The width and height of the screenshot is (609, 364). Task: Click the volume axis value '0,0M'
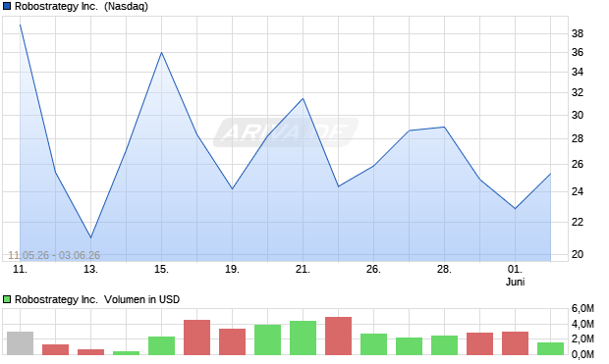[582, 354]
